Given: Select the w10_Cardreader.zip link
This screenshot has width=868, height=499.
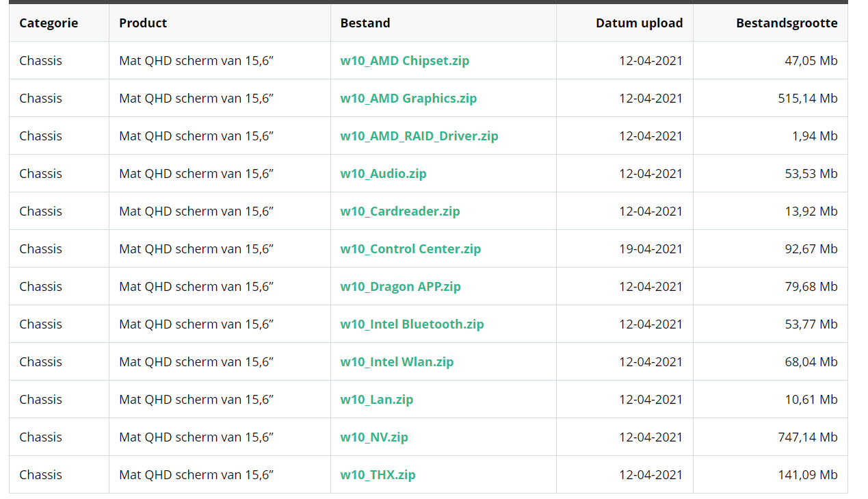Looking at the screenshot, I should pyautogui.click(x=400, y=211).
